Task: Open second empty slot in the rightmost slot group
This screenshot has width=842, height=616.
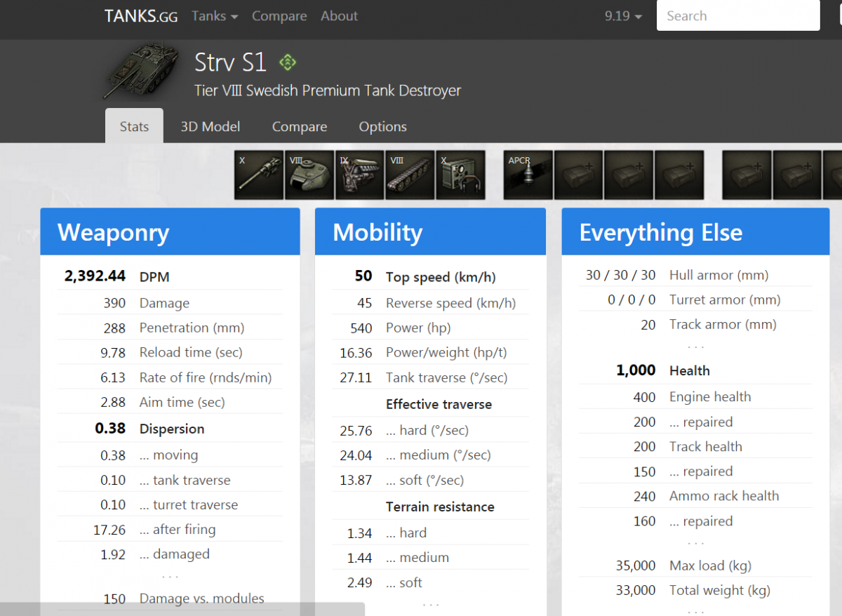Action: (x=798, y=175)
